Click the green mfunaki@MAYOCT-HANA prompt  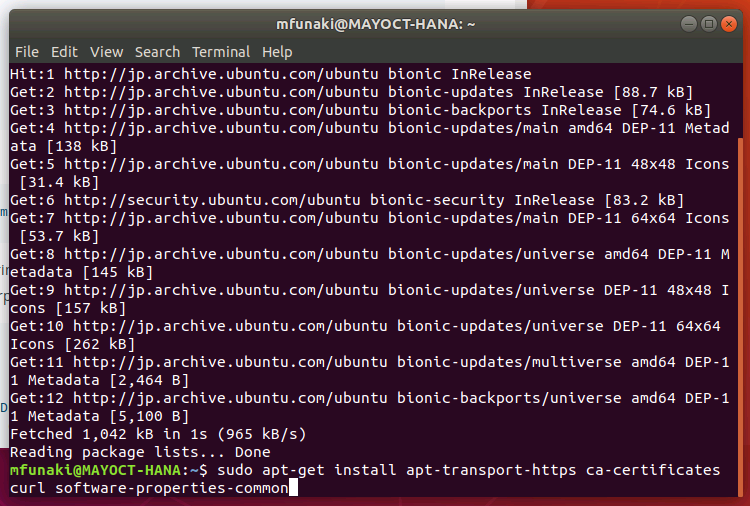95,471
